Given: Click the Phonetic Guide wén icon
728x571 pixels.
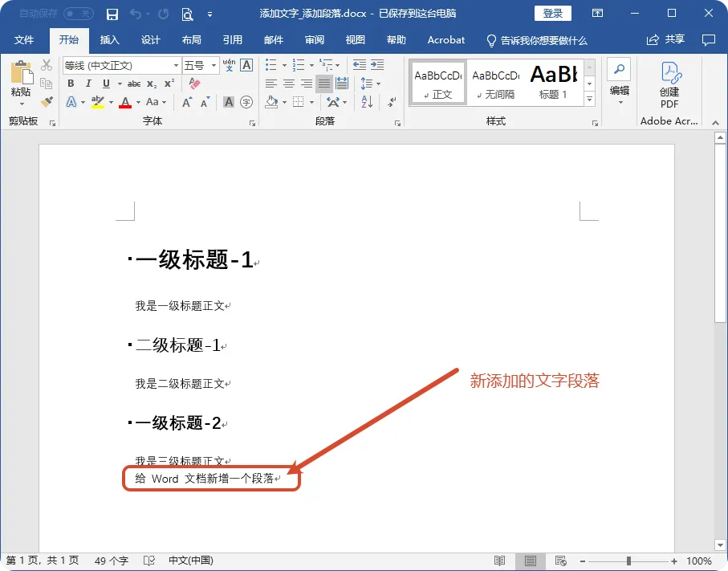Looking at the screenshot, I should 229,65.
